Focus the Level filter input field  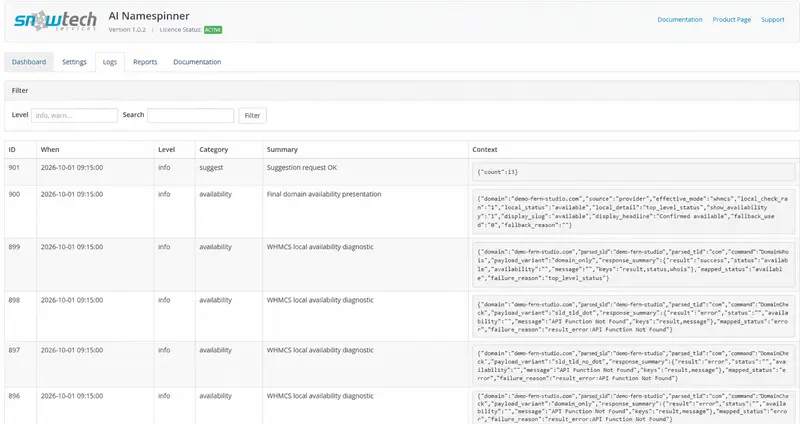(x=74, y=115)
